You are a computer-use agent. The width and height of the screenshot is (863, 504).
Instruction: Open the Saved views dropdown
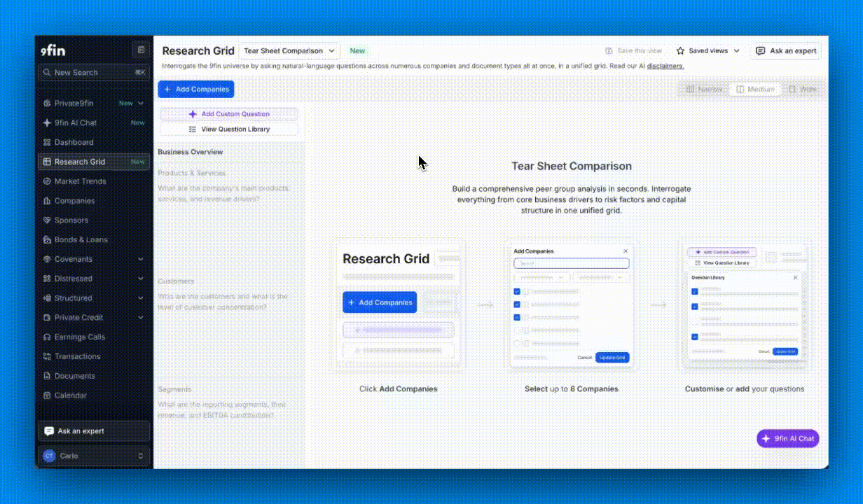(x=707, y=51)
